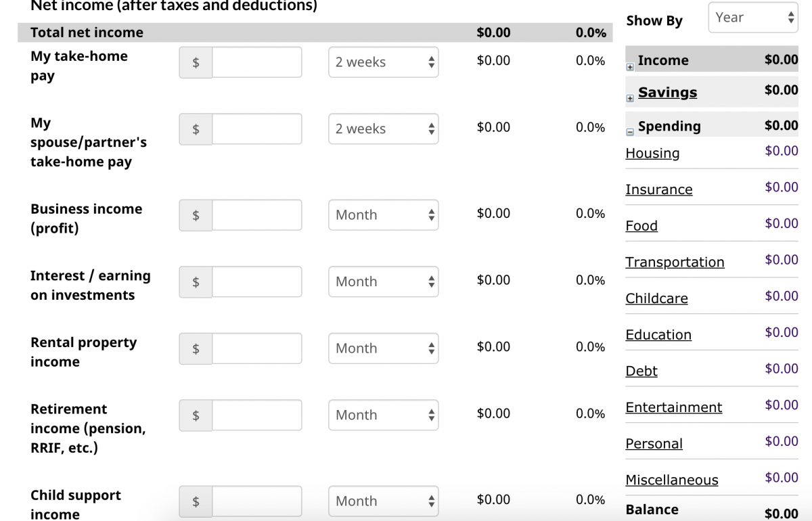Enter the Retirement income amount field
This screenshot has height=521, width=812.
(x=256, y=415)
